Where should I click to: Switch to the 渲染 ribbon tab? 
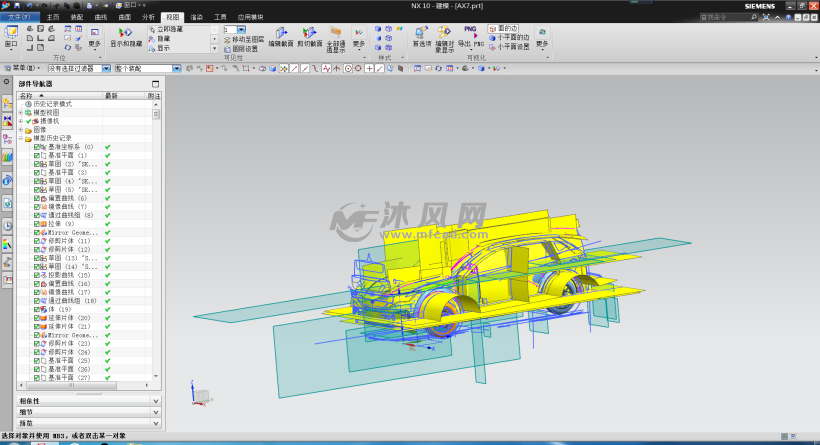196,17
